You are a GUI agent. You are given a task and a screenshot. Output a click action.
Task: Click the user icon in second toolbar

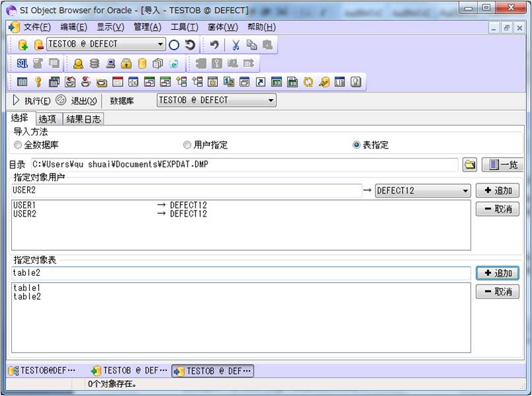(79, 63)
